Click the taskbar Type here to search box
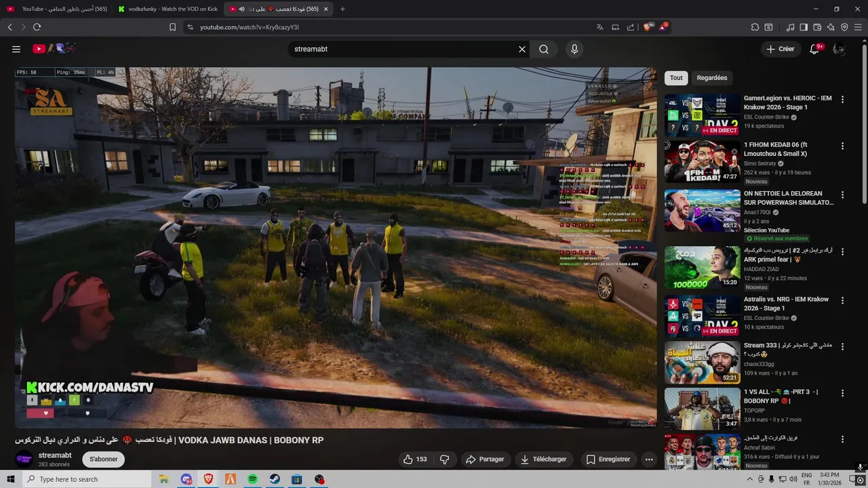 [86, 479]
